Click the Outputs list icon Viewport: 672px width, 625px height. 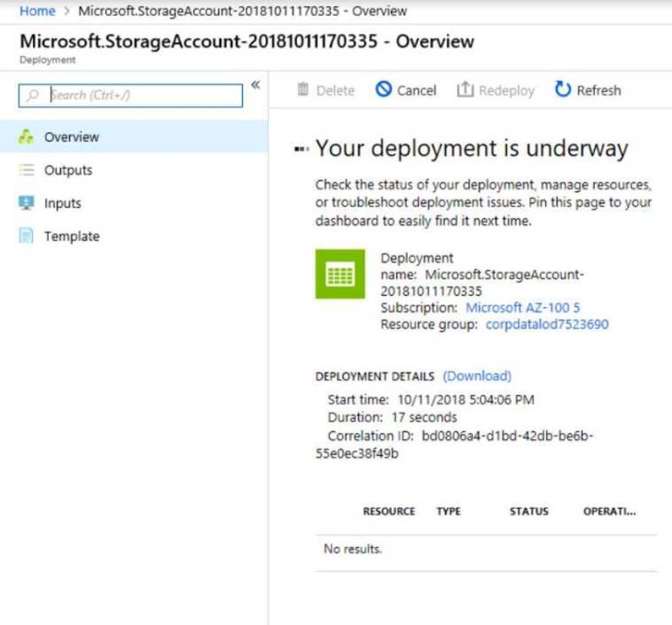pos(26,170)
